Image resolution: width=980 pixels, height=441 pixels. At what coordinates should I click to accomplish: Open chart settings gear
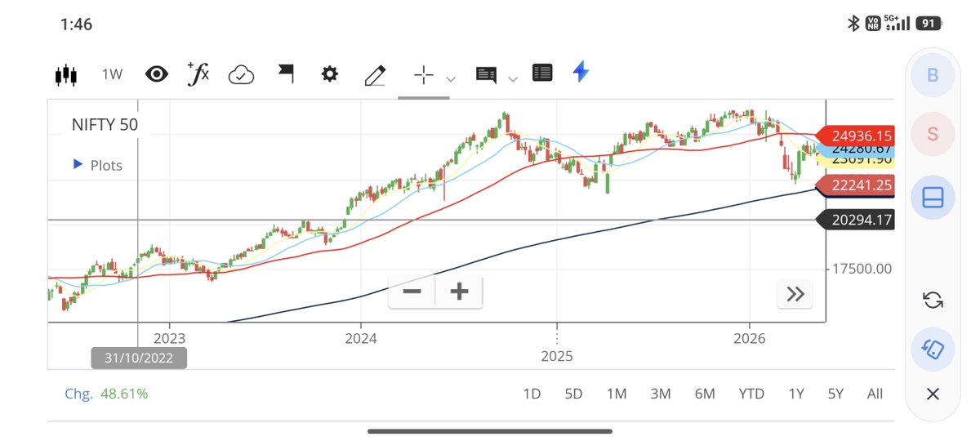click(x=329, y=74)
